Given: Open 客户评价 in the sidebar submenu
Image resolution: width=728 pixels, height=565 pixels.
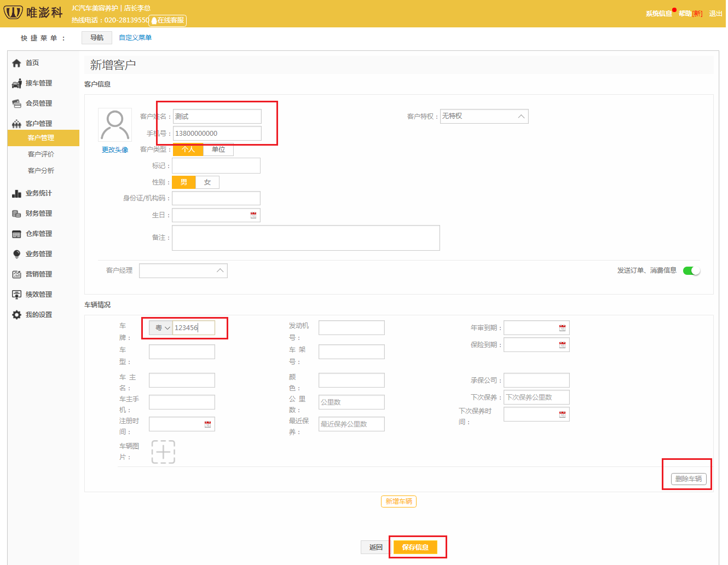Looking at the screenshot, I should pos(41,154).
